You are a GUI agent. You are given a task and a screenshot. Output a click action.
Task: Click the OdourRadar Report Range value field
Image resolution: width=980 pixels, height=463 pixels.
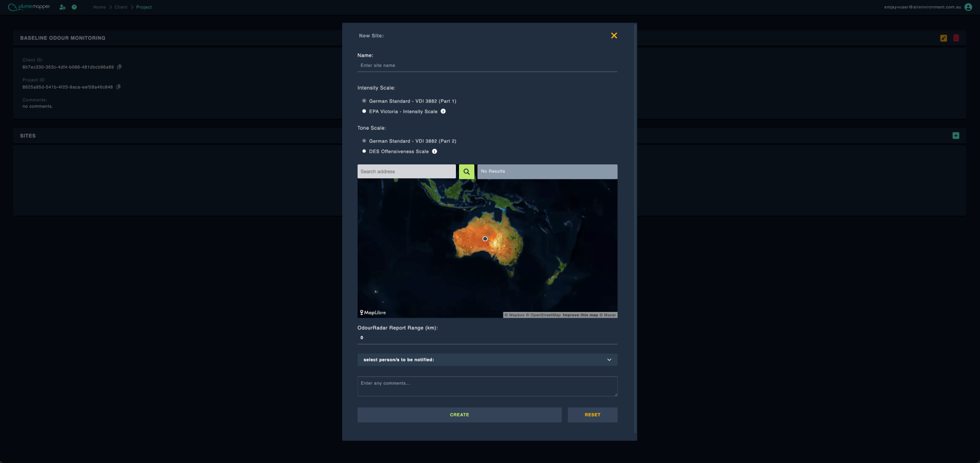(x=487, y=338)
